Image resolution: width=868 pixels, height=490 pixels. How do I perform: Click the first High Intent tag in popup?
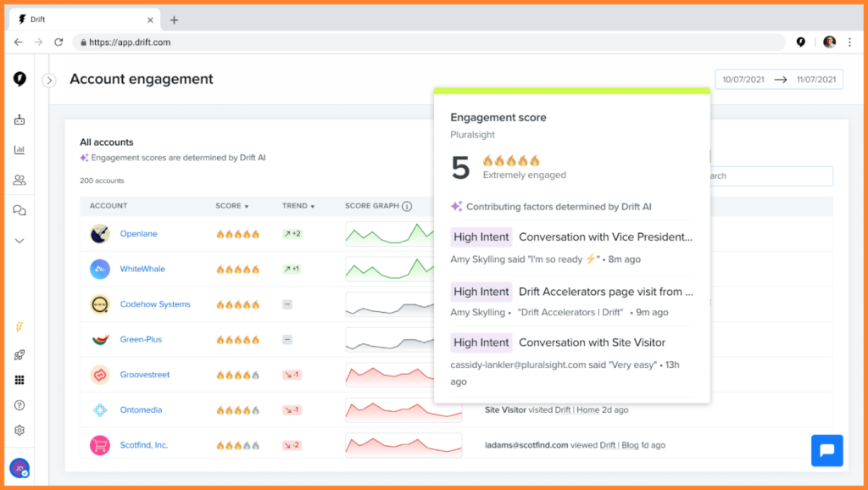481,237
